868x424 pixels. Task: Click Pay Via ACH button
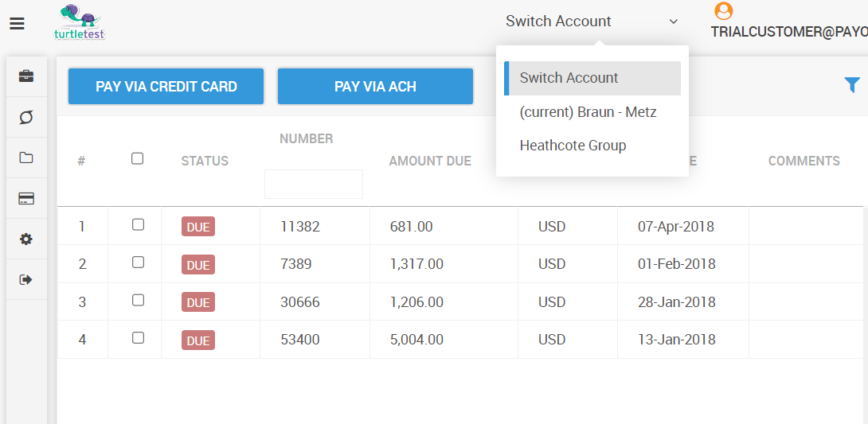coord(375,87)
